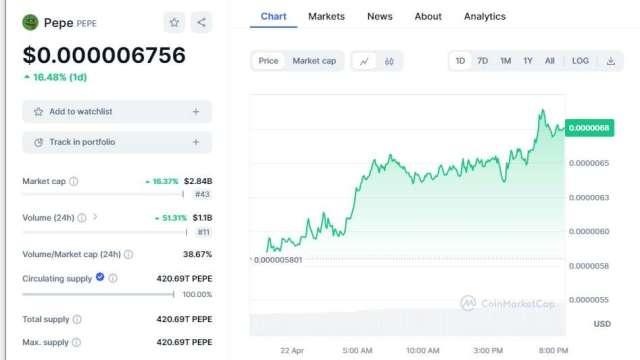The image size is (640, 360).
Task: Click the Pepe coin logo
Action: [x=30, y=22]
